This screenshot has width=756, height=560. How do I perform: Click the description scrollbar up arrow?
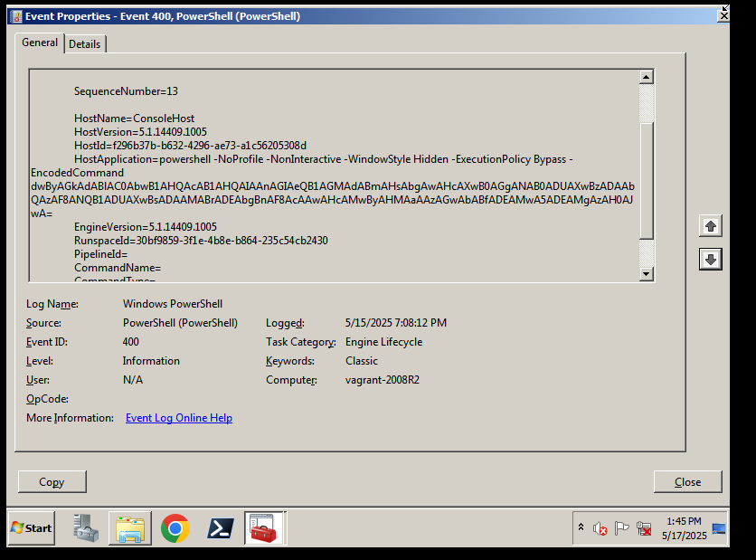(646, 77)
